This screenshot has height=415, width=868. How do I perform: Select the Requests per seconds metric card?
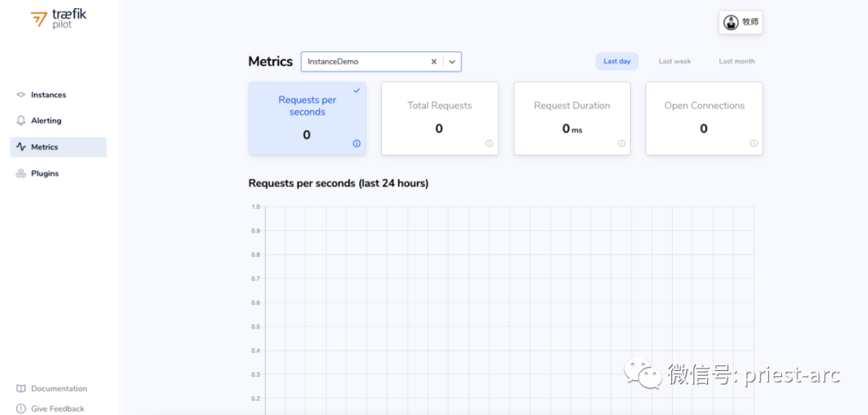pyautogui.click(x=307, y=117)
